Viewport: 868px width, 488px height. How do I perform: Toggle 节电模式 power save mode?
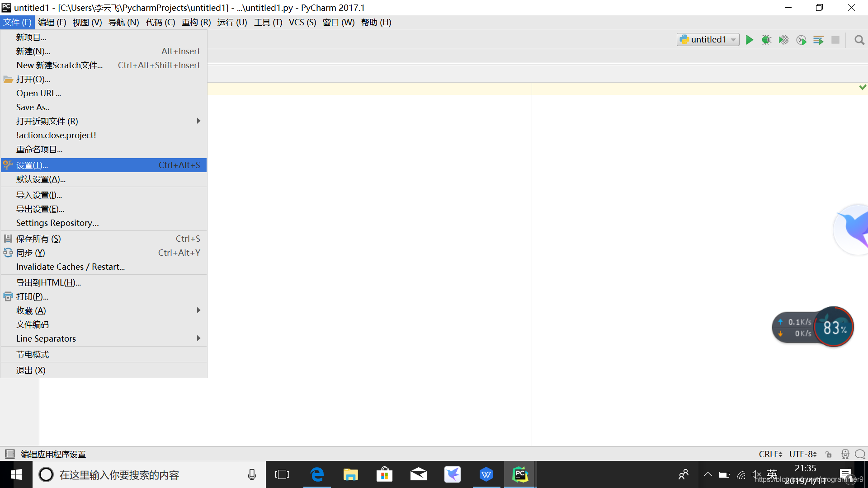coord(104,354)
